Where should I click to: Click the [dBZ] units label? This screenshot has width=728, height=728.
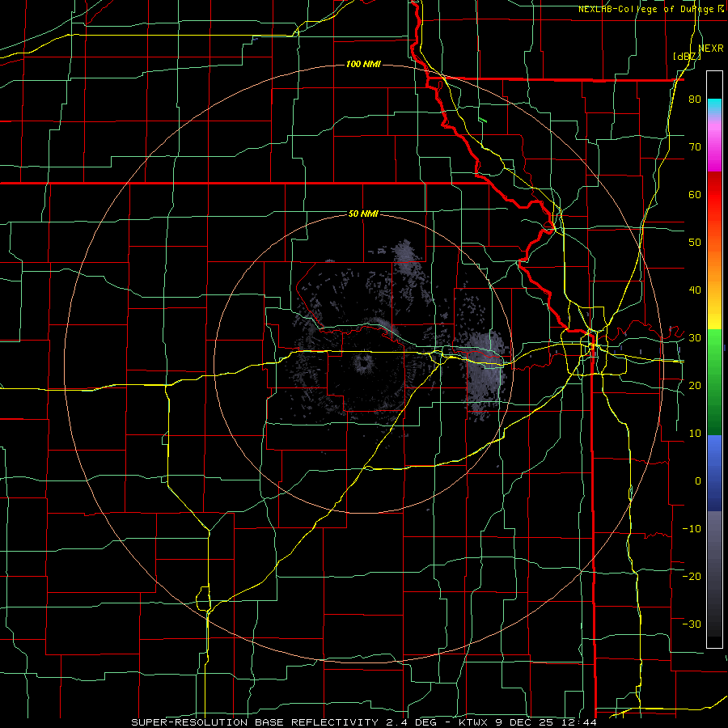[x=687, y=57]
